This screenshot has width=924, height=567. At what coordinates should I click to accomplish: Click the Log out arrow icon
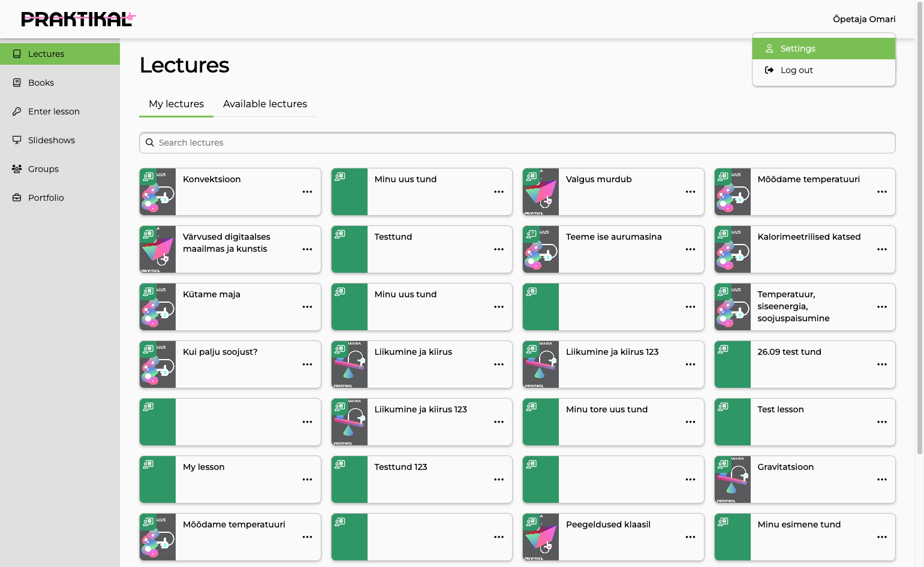tap(769, 70)
